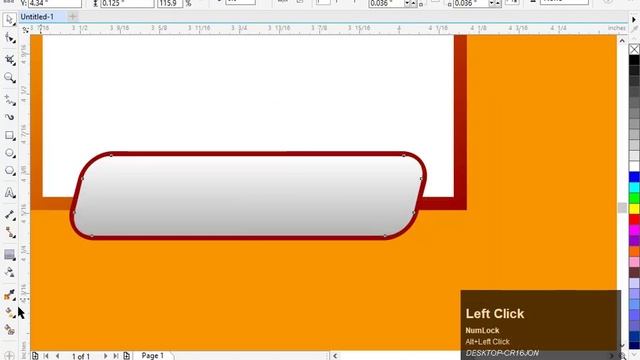Open the color palette flyout arrow
The width and height of the screenshot is (640, 360).
[x=634, y=19]
